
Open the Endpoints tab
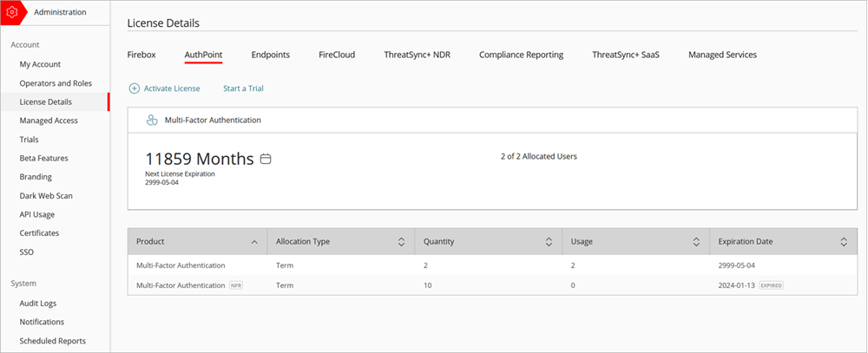click(x=271, y=55)
